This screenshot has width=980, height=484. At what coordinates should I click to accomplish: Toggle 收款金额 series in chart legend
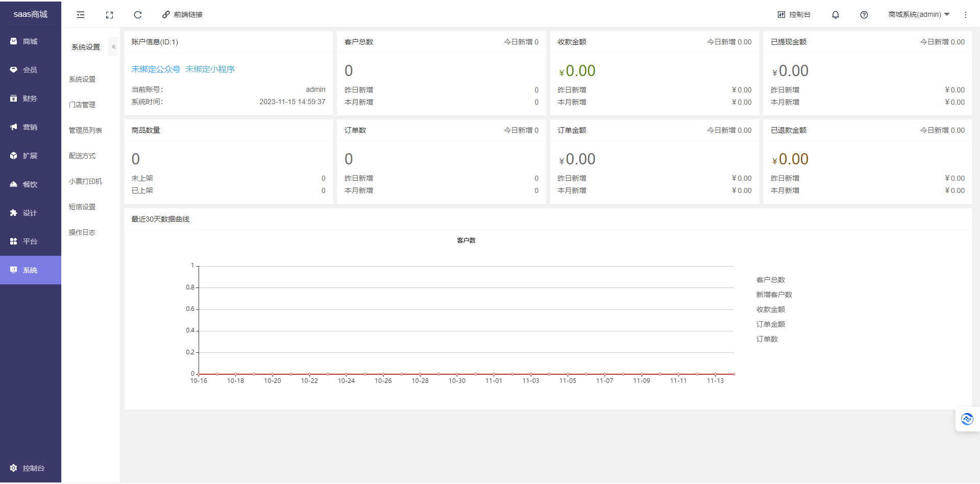point(771,309)
